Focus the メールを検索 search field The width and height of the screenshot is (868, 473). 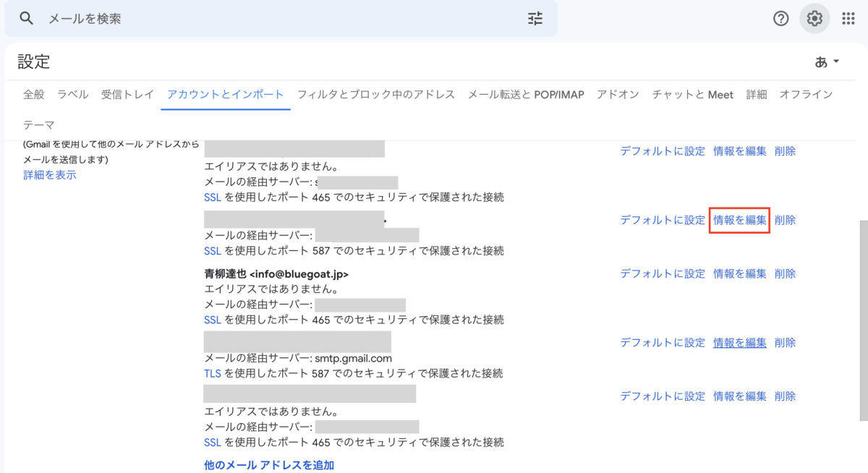(x=282, y=19)
